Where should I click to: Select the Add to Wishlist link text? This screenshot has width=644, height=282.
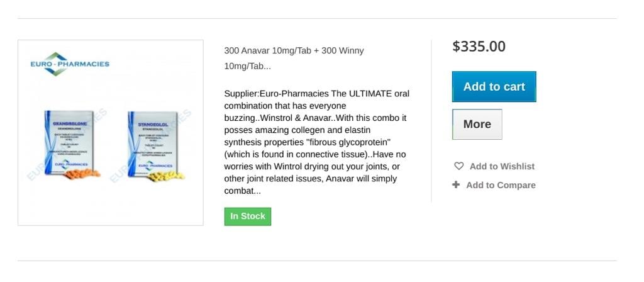pos(502,166)
